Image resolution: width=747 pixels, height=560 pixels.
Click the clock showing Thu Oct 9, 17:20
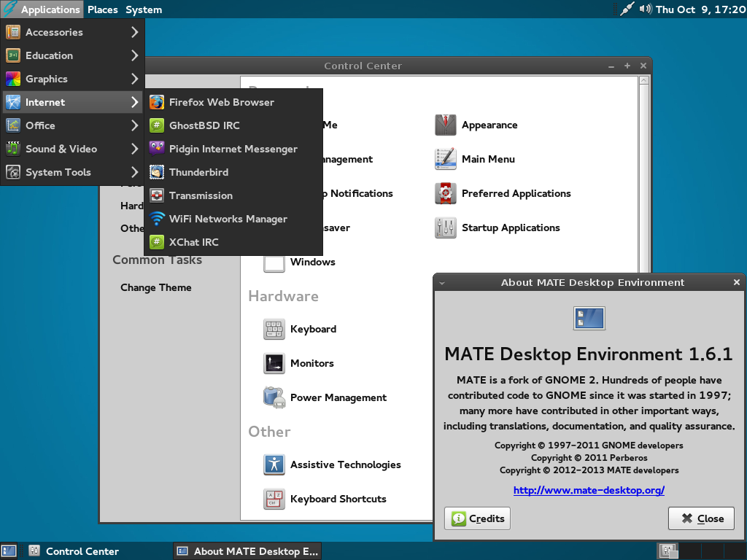(x=700, y=9)
